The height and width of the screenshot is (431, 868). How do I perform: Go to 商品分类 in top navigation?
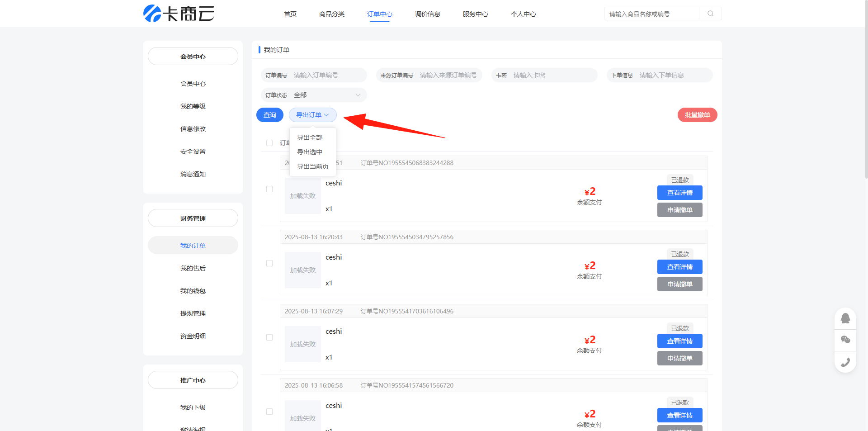(x=331, y=14)
